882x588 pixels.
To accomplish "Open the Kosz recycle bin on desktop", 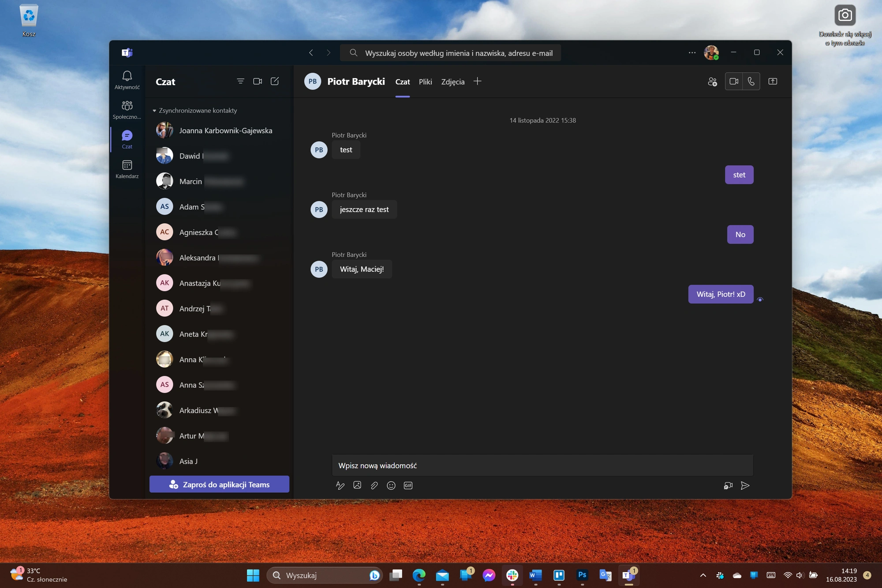I will tap(29, 21).
